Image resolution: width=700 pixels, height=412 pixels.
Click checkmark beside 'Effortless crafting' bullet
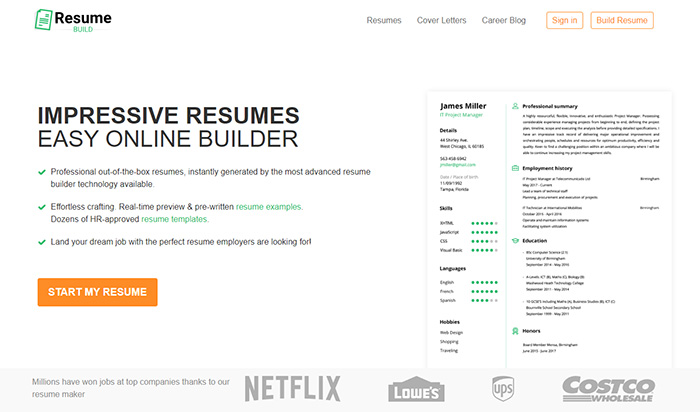[41, 207]
